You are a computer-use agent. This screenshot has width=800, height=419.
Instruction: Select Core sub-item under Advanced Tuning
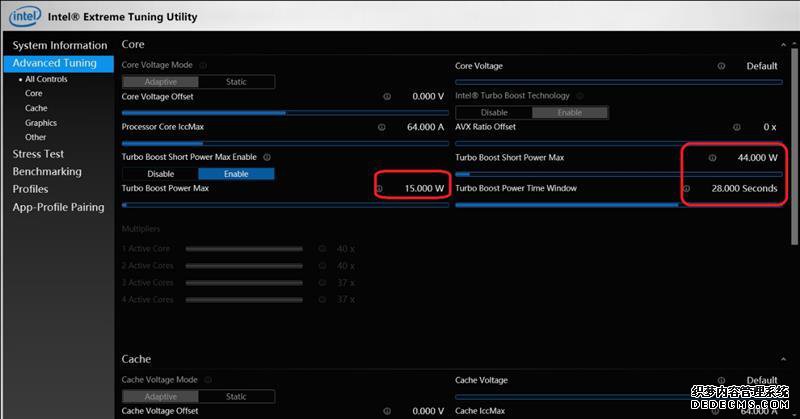pos(34,93)
